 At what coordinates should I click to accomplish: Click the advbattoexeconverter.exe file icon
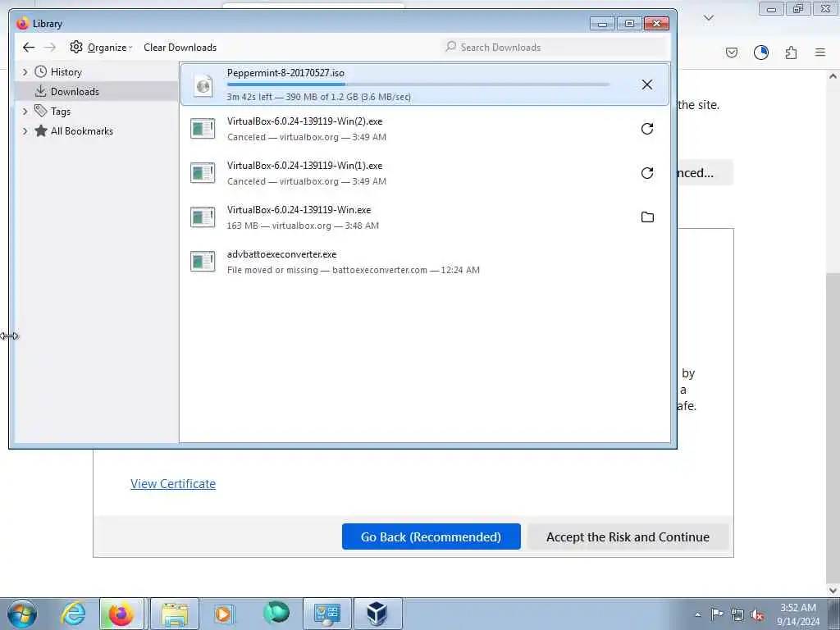pyautogui.click(x=203, y=262)
